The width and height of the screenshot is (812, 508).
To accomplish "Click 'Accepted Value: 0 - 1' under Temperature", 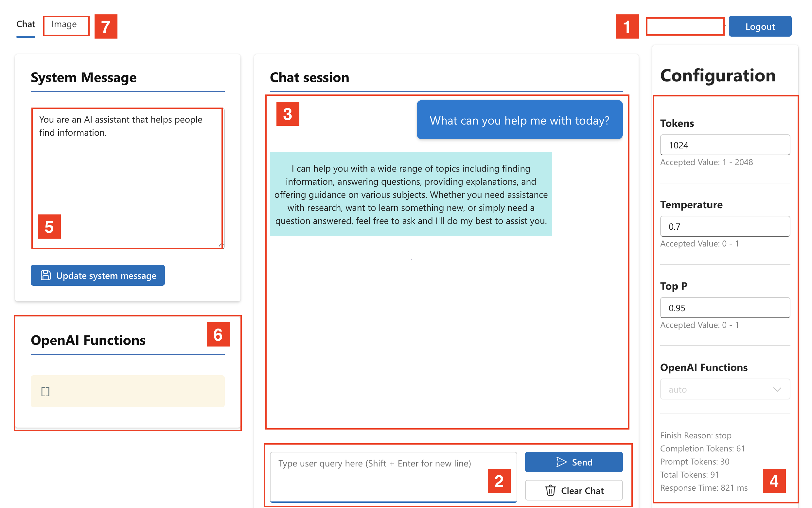I will [699, 243].
